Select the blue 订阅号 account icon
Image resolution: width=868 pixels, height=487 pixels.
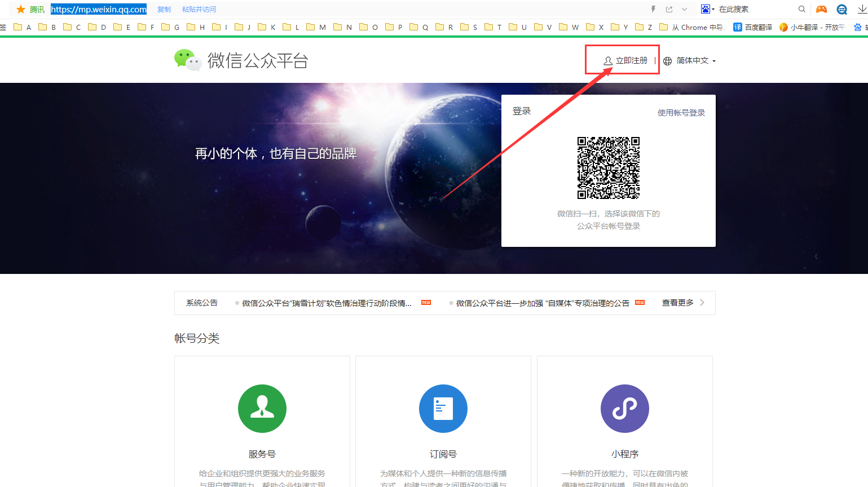(443, 409)
